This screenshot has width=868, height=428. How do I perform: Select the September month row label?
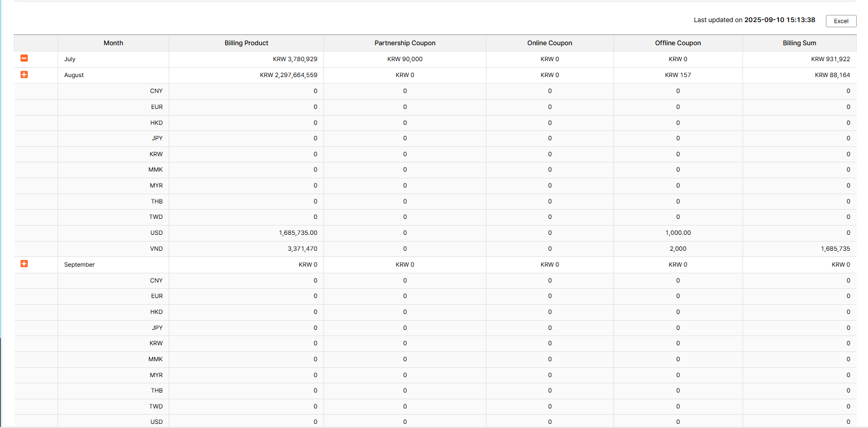pos(79,265)
